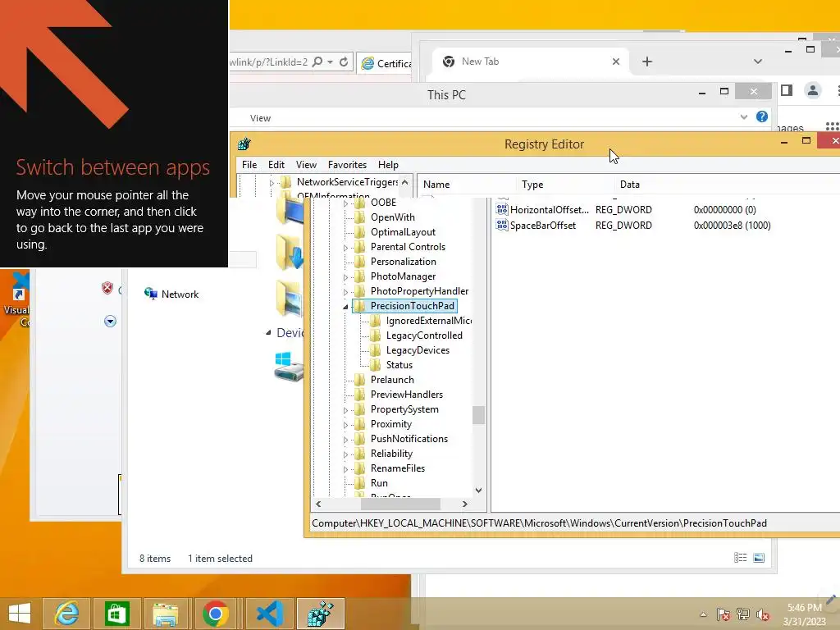This screenshot has height=630, width=840.
Task: Expand the Parental Controls key
Action: click(x=345, y=248)
